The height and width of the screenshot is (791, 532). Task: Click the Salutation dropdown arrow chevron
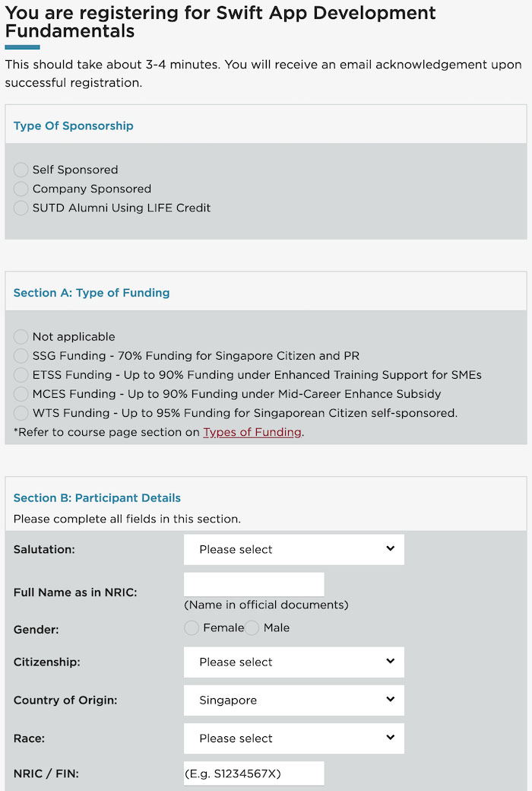(x=390, y=548)
